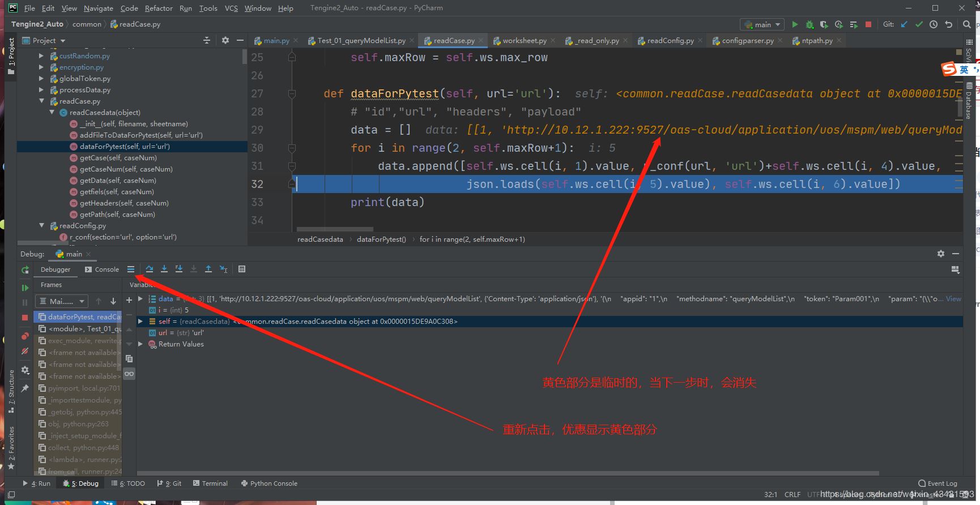Click the Rerun 'main' debug icon

coord(25,270)
